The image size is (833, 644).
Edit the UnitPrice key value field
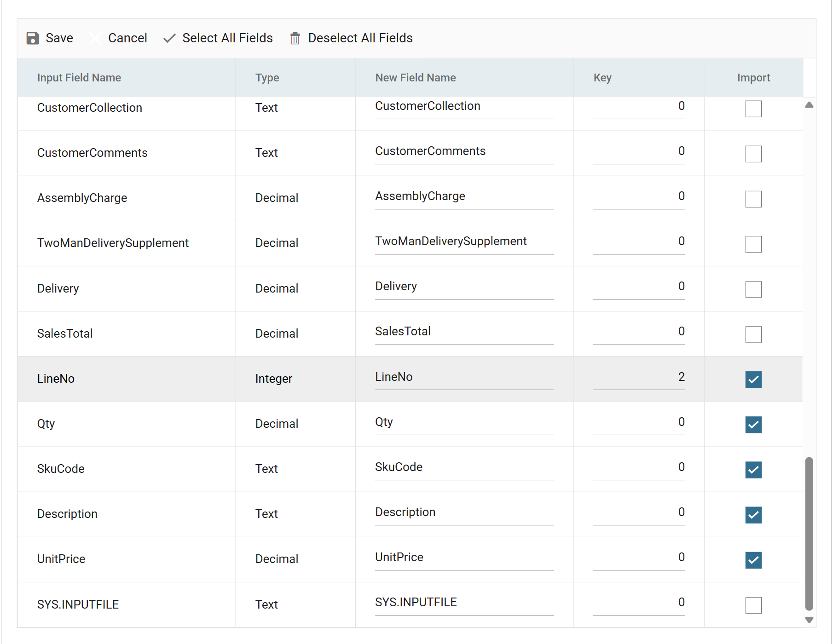pyautogui.click(x=639, y=559)
